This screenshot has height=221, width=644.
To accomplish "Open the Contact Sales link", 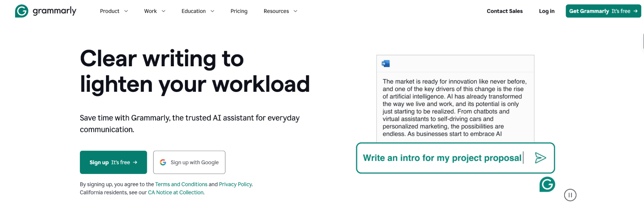I will [x=505, y=11].
